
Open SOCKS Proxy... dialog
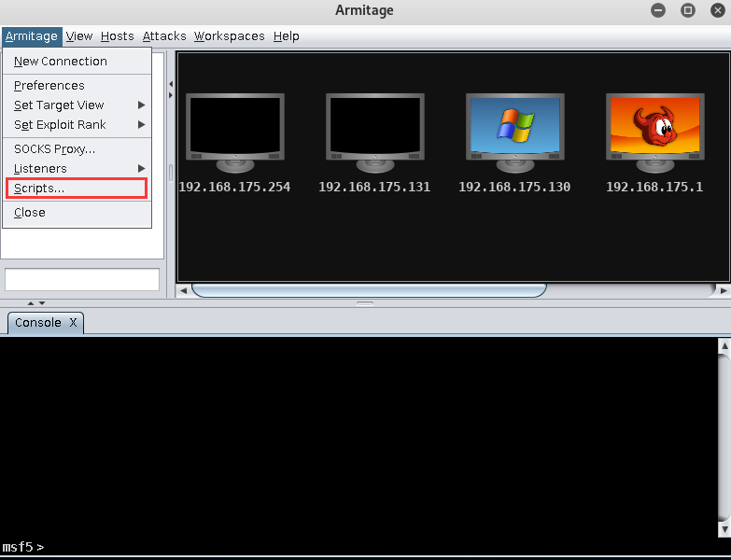click(x=77, y=149)
